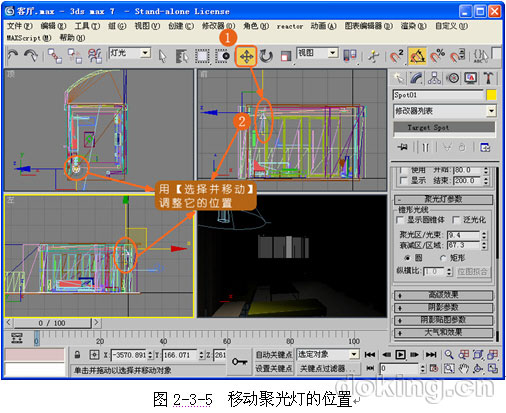Select the Target Spot stack entry
506x413 pixels.
444,127
